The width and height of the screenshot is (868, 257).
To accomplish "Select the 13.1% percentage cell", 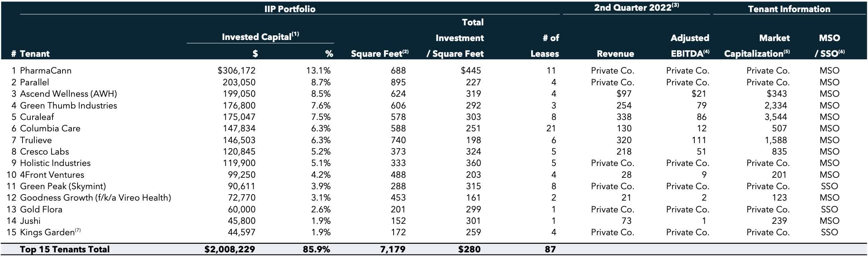I will (x=318, y=71).
